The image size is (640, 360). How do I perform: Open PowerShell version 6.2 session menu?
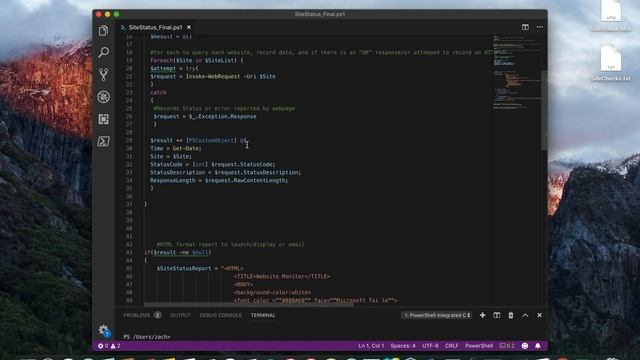507,346
